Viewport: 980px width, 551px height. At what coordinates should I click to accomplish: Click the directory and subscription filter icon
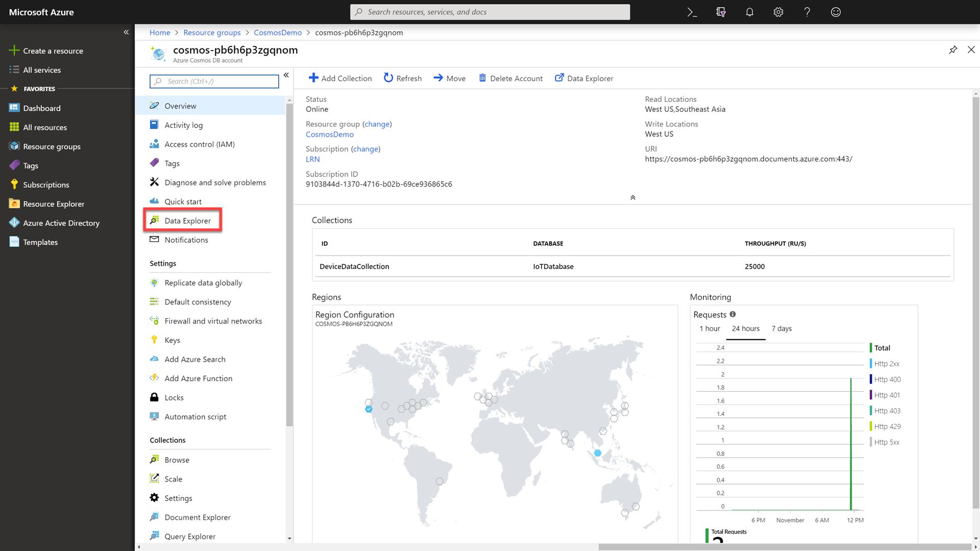(x=721, y=12)
